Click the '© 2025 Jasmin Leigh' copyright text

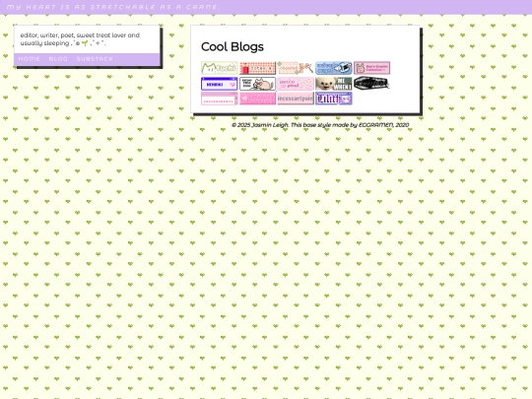click(x=260, y=125)
